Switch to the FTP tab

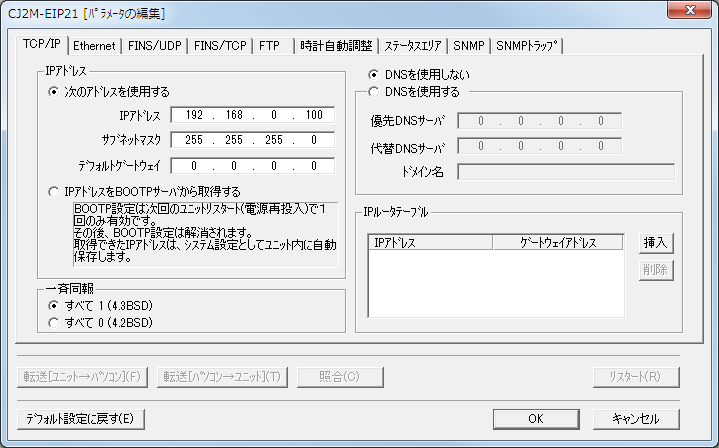click(269, 46)
